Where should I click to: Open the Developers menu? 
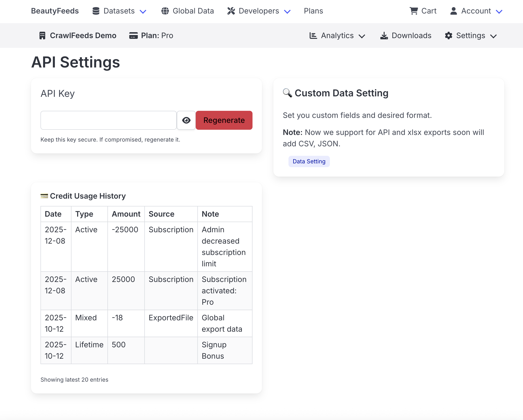259,11
